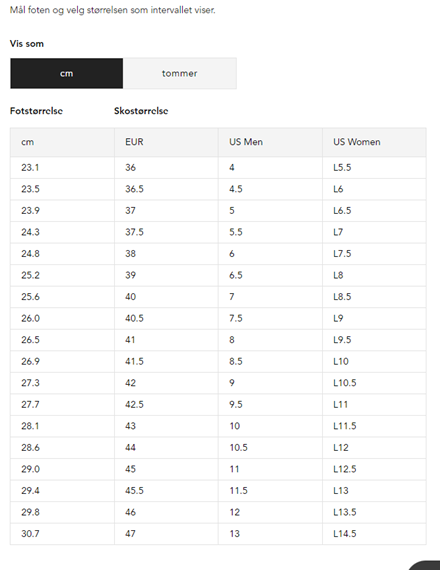Click the L12.5 US Women cell

[374, 469]
